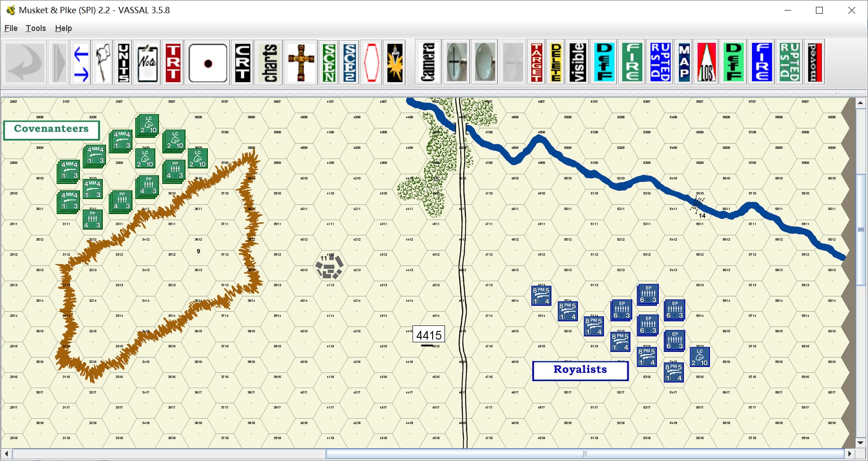Screen dimensions: 868x461
Task: Click the horizontal scrollbar left arrow
Action: (x=6, y=454)
